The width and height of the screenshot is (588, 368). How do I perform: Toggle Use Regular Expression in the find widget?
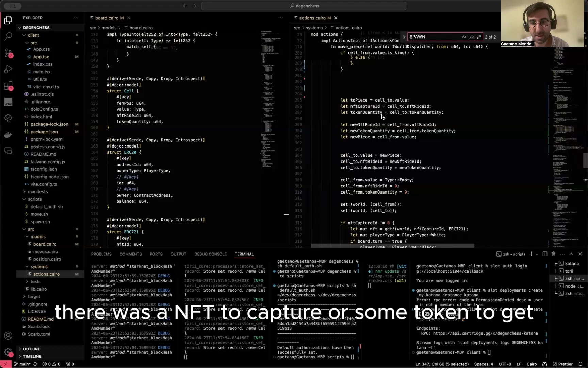point(479,37)
